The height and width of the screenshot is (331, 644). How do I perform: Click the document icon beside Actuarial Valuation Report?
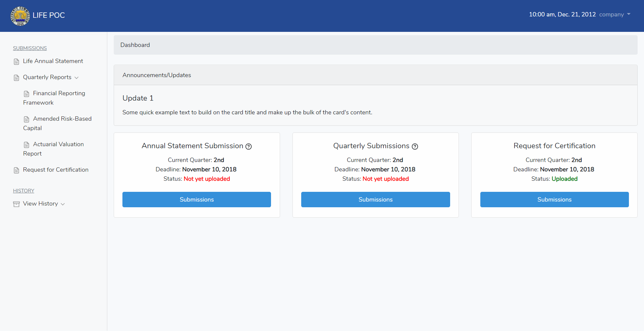click(26, 145)
